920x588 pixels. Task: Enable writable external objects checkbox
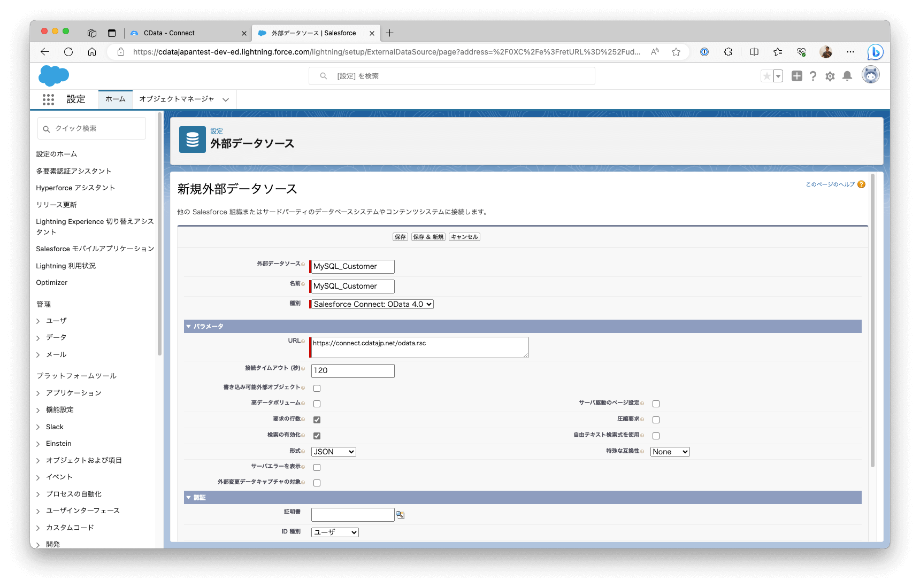[317, 389]
